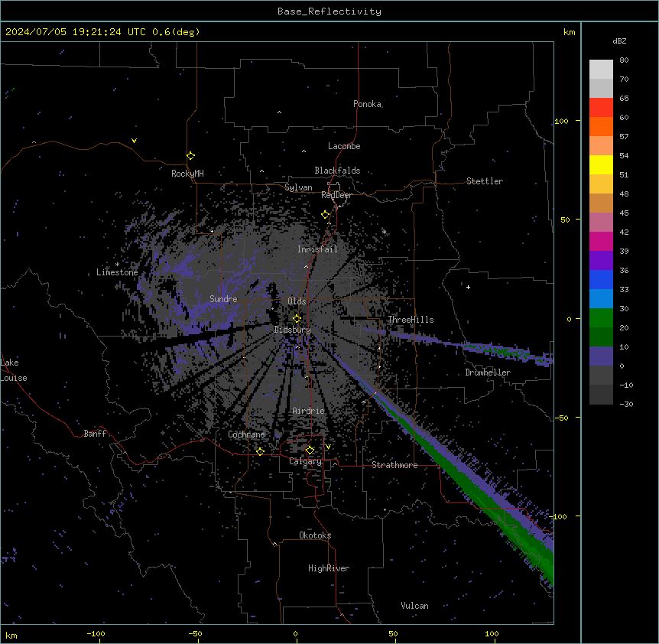
Task: Click the Banff label
Action: 95,434
